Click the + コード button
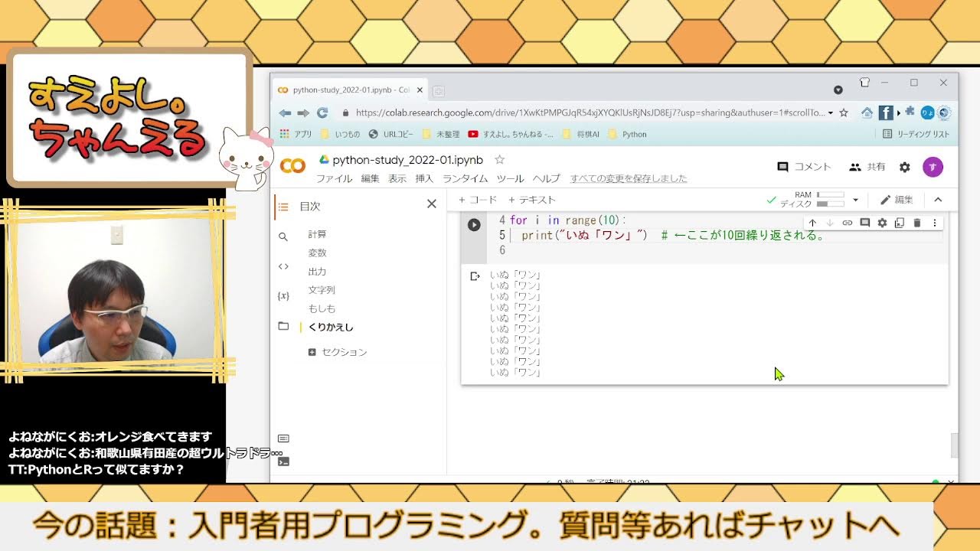 click(x=478, y=200)
